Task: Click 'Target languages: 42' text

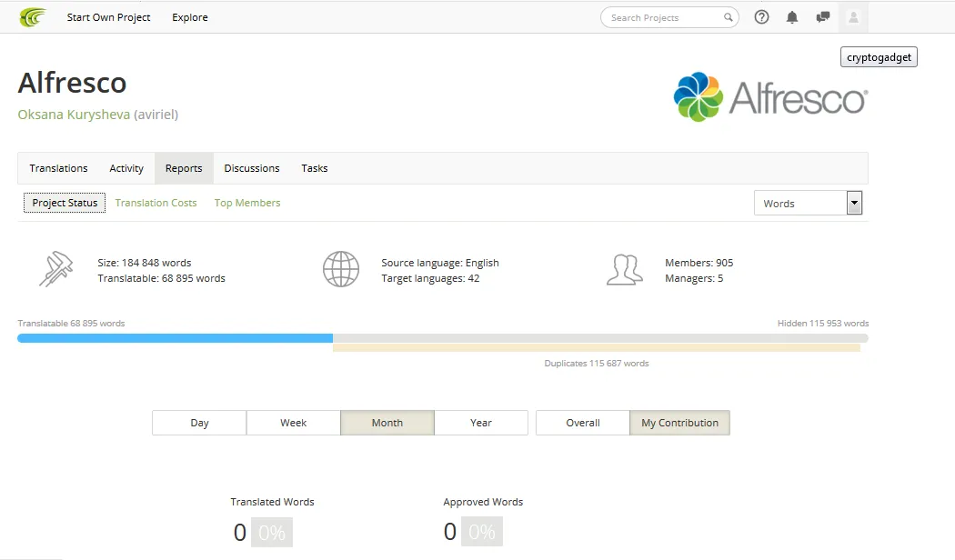Action: pos(430,278)
